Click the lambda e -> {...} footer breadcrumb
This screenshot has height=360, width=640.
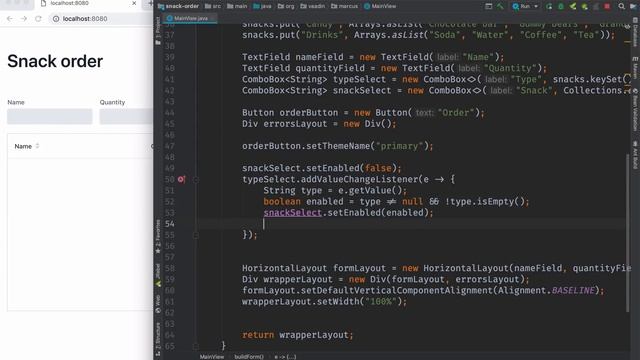(x=285, y=357)
